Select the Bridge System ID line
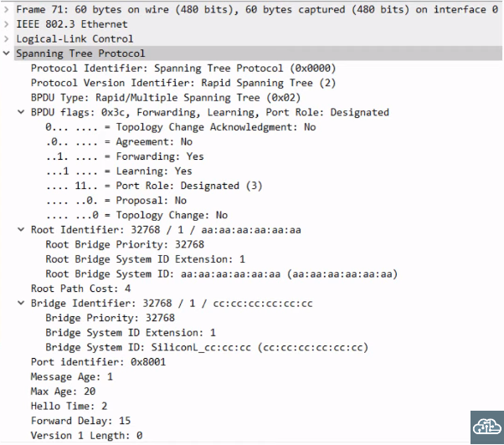This screenshot has width=504, height=445. click(206, 347)
